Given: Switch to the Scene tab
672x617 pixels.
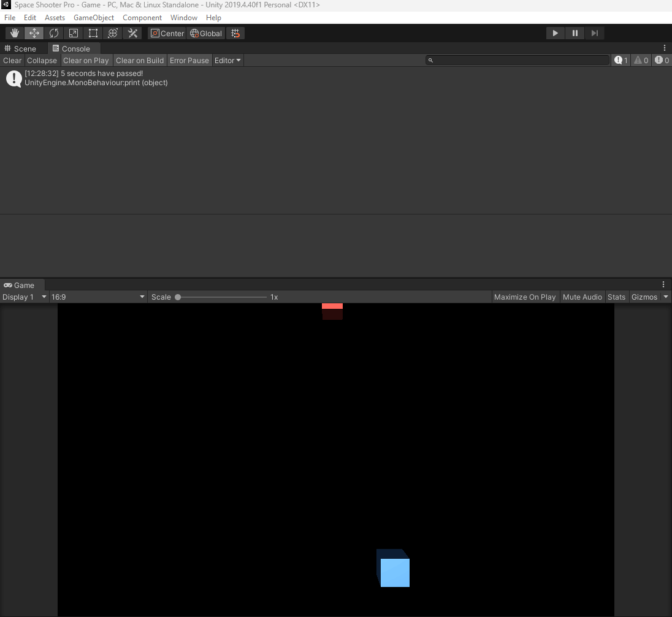Looking at the screenshot, I should coord(21,48).
